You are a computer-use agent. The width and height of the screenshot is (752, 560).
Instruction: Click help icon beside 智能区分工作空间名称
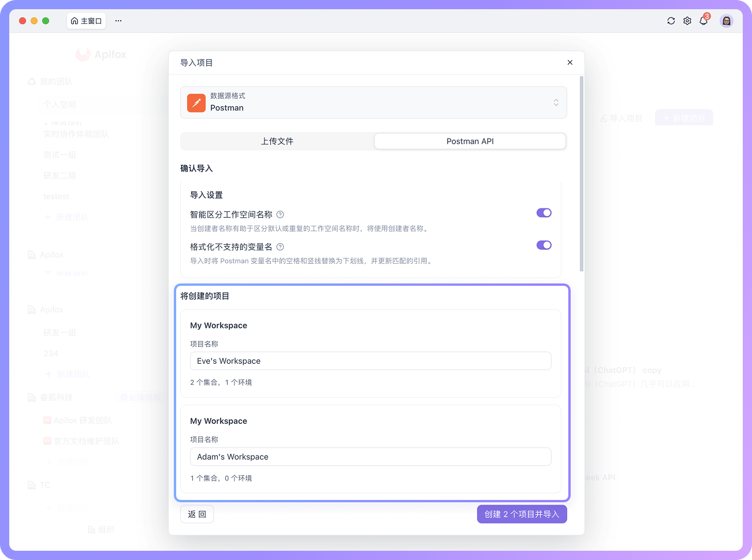280,215
